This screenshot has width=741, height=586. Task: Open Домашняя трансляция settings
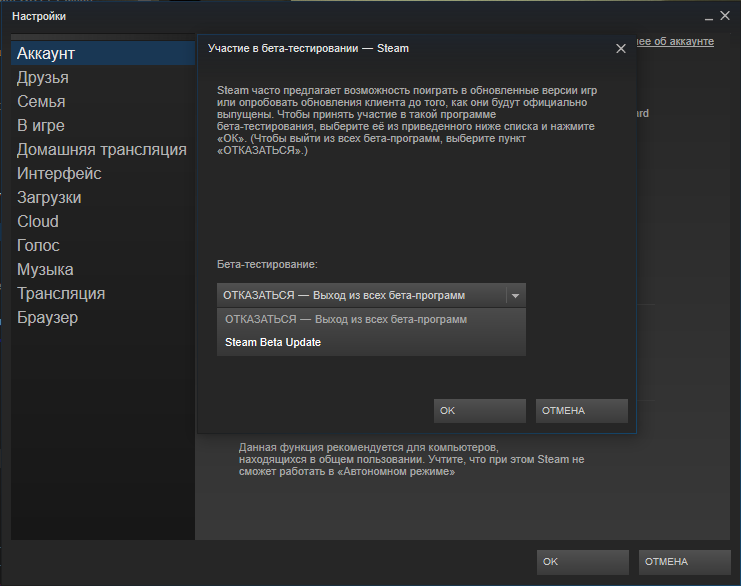[103, 149]
